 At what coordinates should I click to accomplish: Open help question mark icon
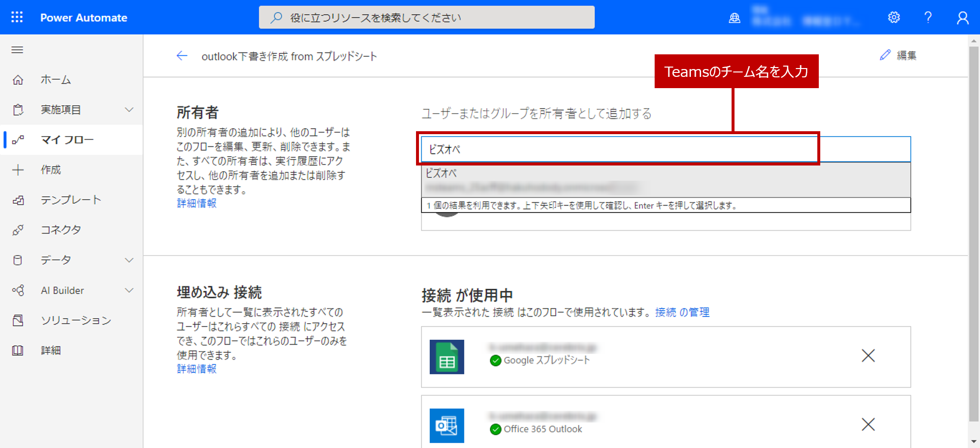coord(928,18)
